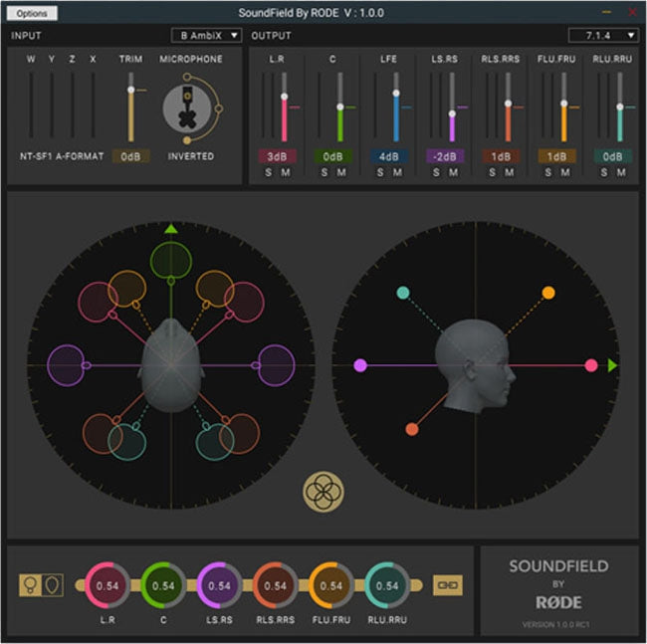The image size is (647, 644).
Task: Click the 3D head in the top view
Action: pos(171,363)
